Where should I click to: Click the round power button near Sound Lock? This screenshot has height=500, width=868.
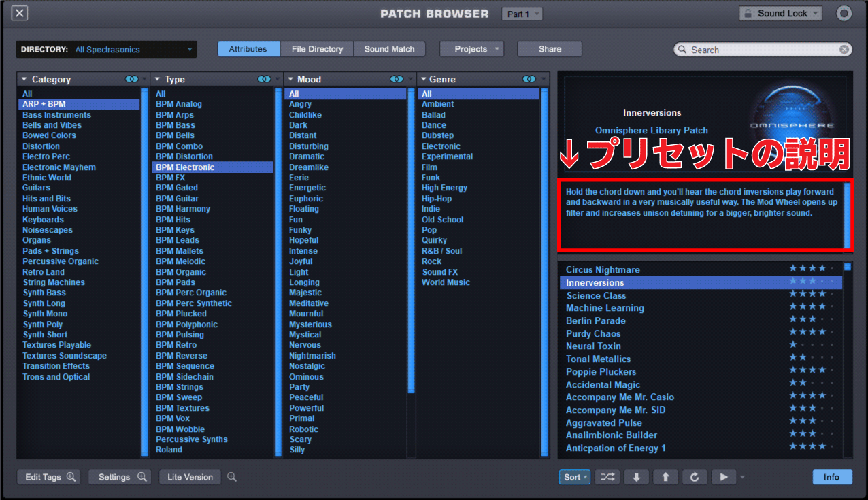(x=844, y=14)
